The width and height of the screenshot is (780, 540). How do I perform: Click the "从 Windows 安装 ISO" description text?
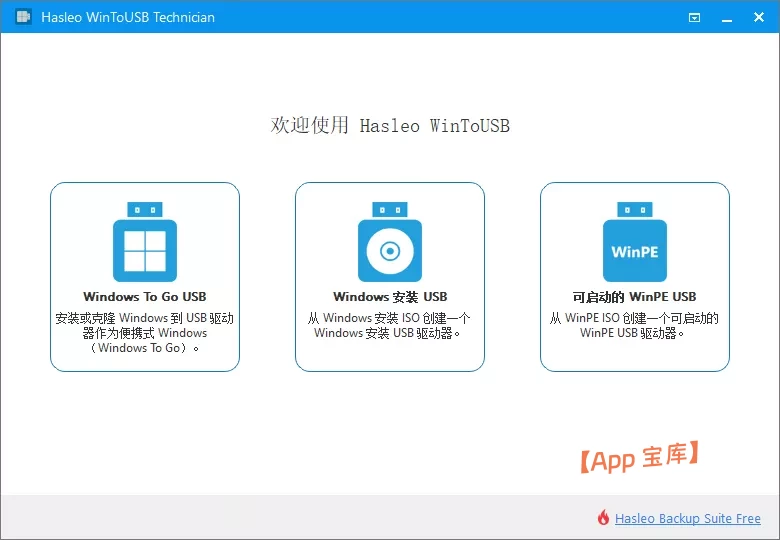point(390,326)
